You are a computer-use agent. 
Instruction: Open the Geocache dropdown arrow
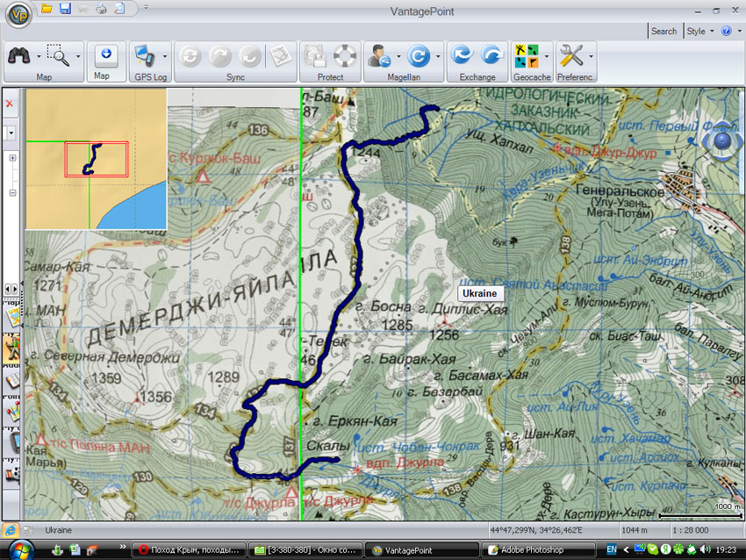[x=548, y=56]
